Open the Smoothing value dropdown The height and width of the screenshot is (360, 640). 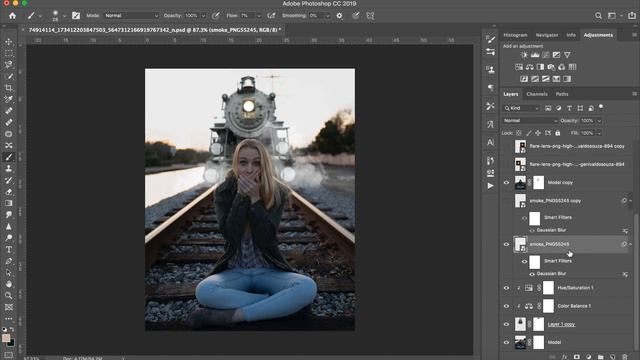click(327, 16)
